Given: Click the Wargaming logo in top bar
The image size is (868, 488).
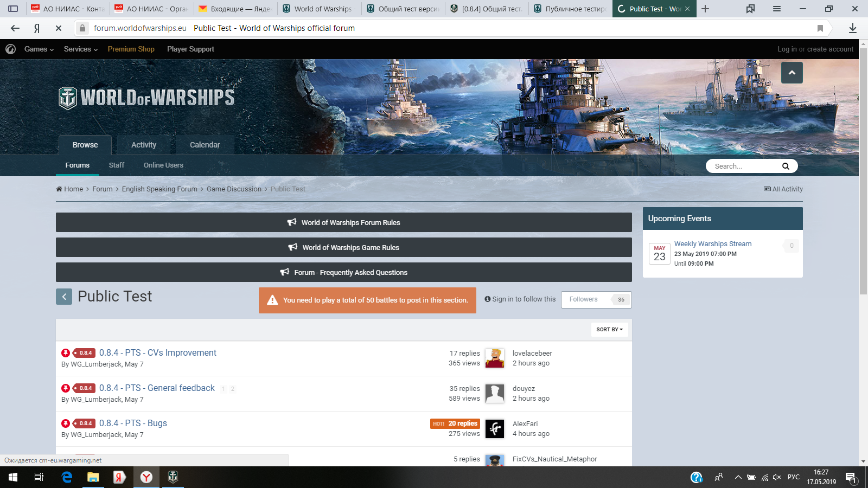Looking at the screenshot, I should point(10,49).
